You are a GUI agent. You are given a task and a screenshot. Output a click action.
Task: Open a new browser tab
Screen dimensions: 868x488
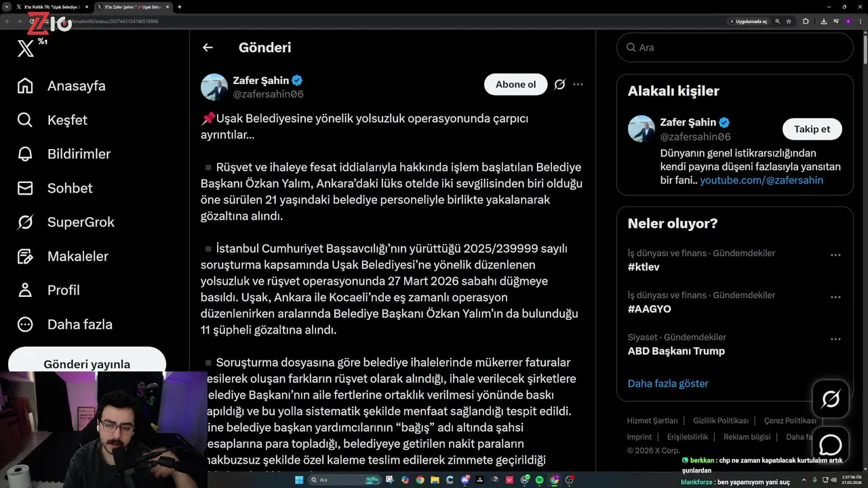coord(180,7)
